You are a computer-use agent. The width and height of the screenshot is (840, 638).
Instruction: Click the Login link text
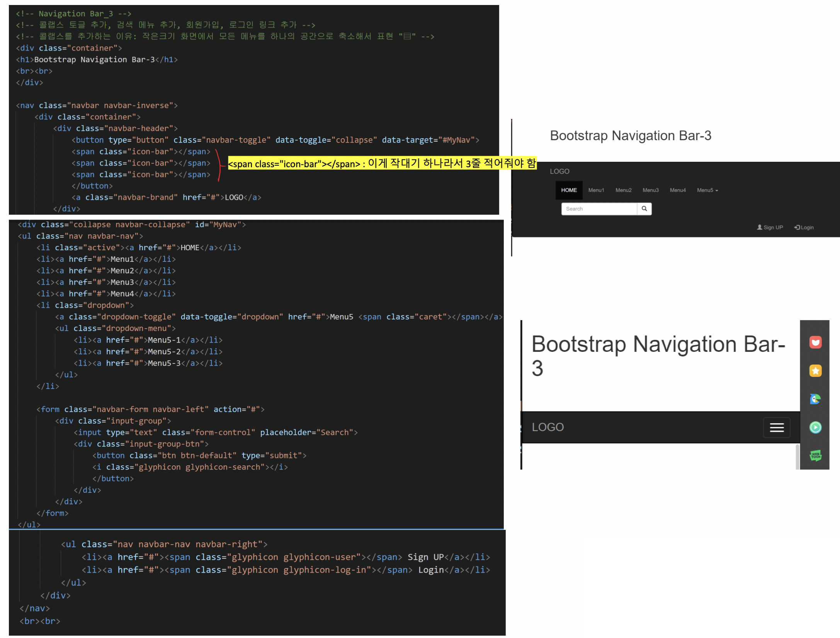(x=808, y=227)
